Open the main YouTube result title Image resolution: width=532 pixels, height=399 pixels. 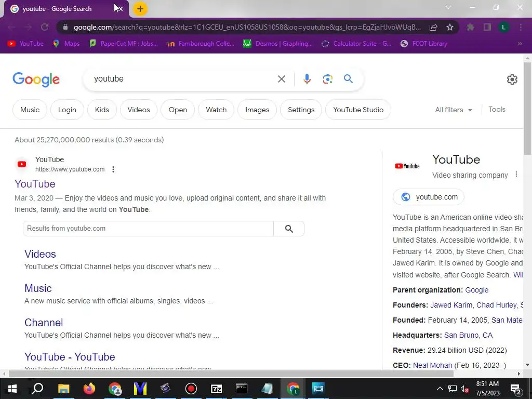(x=35, y=184)
